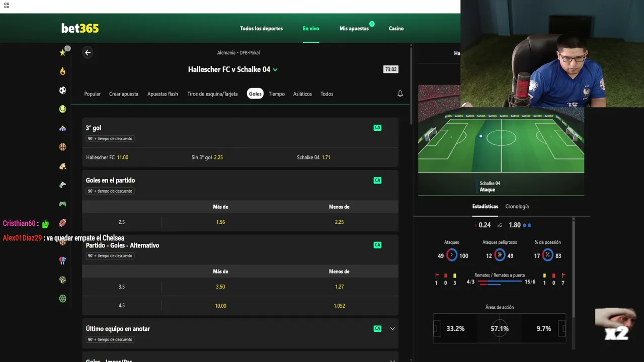Open the favorites star in the sports sidebar
This screenshot has height=362, width=644.
point(62,52)
